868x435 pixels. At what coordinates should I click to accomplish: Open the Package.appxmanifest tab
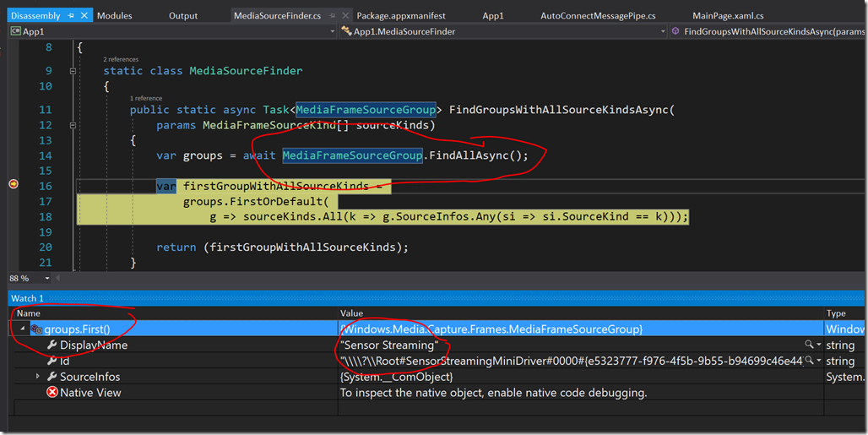point(401,15)
